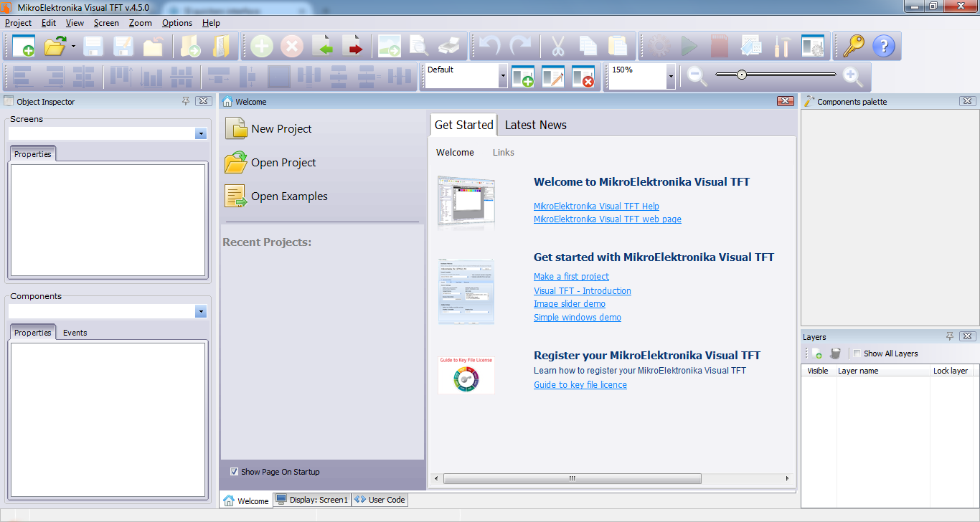Click the zoom in magnifier icon

[852, 76]
